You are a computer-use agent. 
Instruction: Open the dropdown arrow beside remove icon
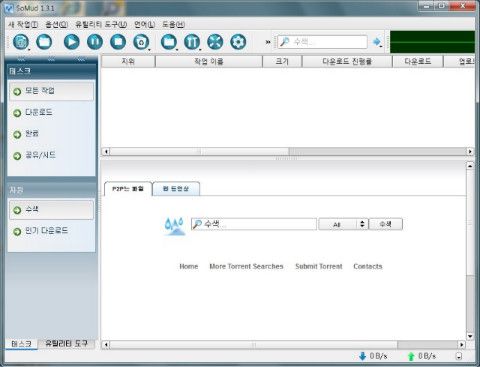(x=149, y=50)
